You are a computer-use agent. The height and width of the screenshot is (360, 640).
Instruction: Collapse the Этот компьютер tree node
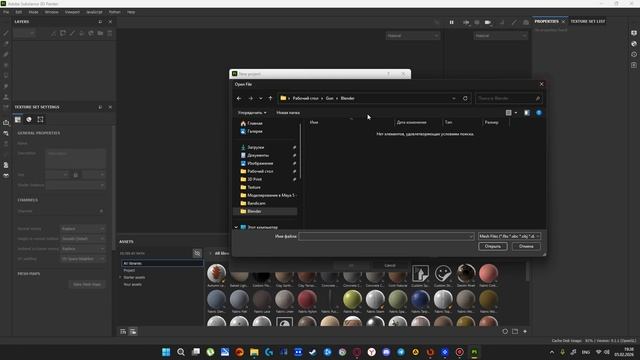(236, 227)
